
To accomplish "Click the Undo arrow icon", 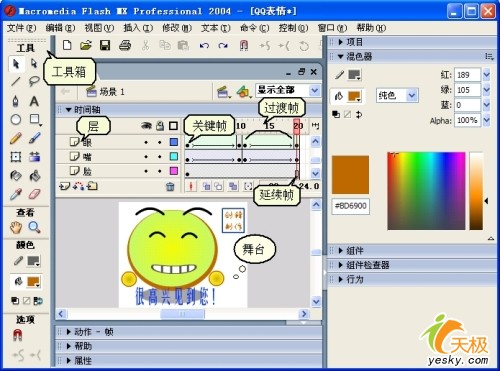I will [204, 45].
